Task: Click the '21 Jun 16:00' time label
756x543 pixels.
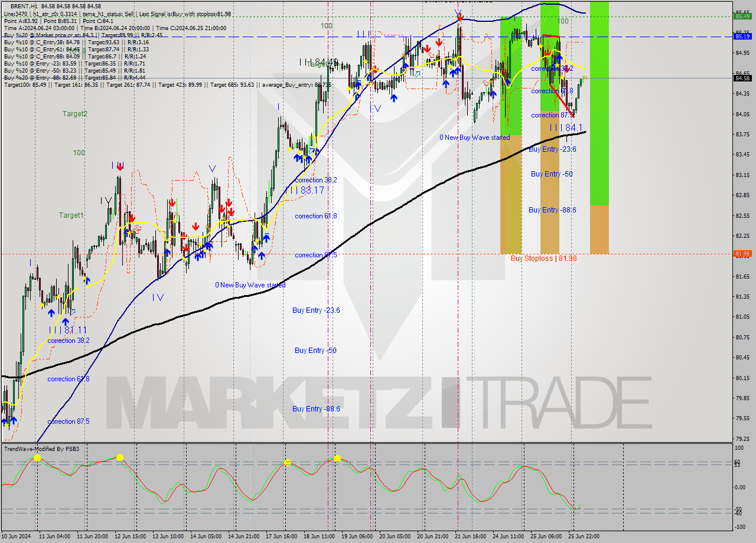Action: [x=471, y=536]
